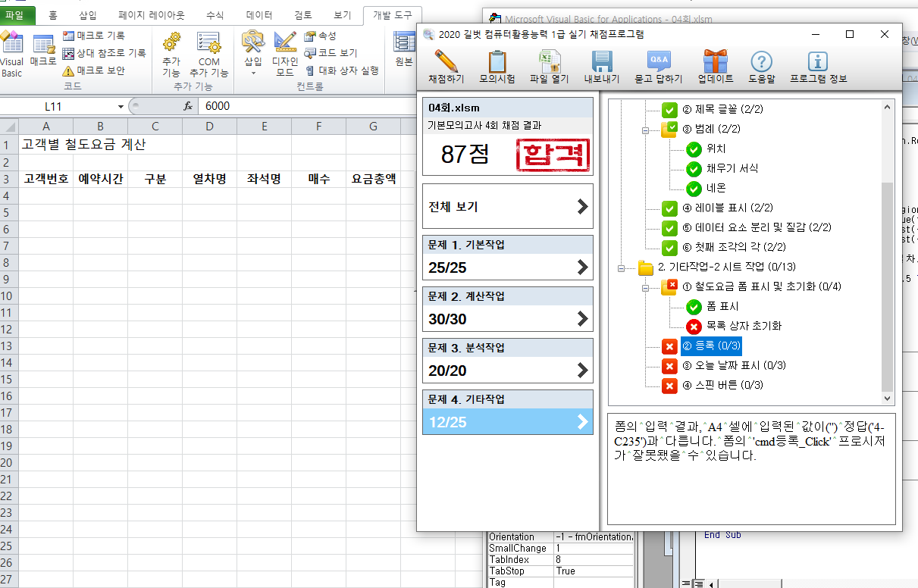Collapse the 범례 tree node
918x588 pixels.
(646, 130)
